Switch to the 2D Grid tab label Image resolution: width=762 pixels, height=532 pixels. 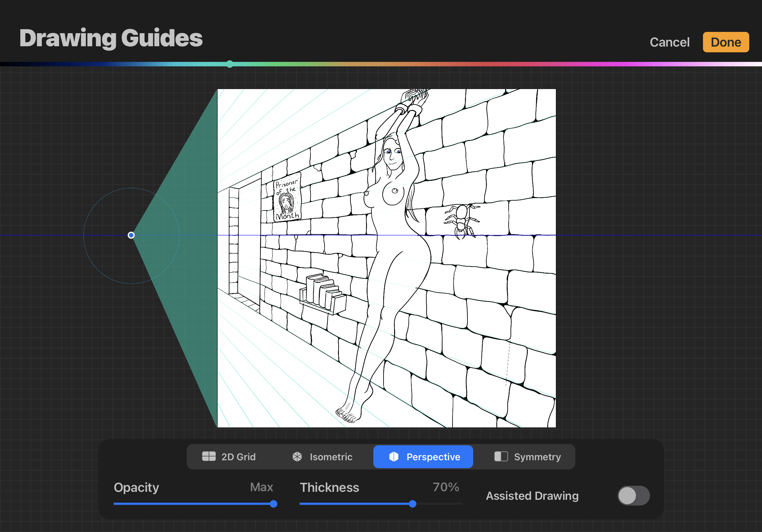pyautogui.click(x=238, y=457)
